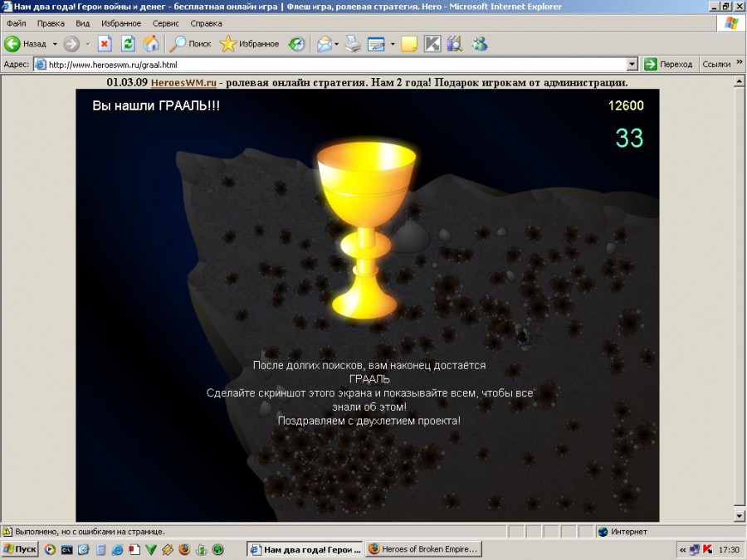The width and height of the screenshot is (747, 560).
Task: Expand the Mail dropdown arrow
Action: point(336,44)
